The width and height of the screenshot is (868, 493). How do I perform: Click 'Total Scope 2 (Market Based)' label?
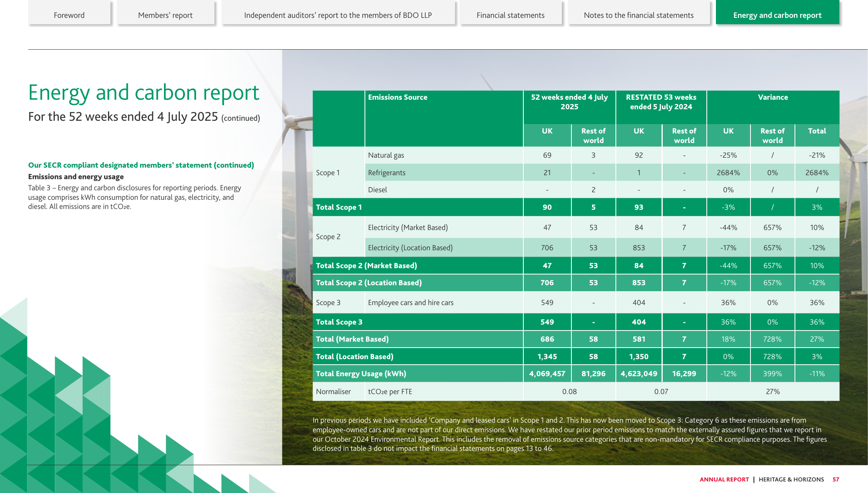(x=366, y=265)
